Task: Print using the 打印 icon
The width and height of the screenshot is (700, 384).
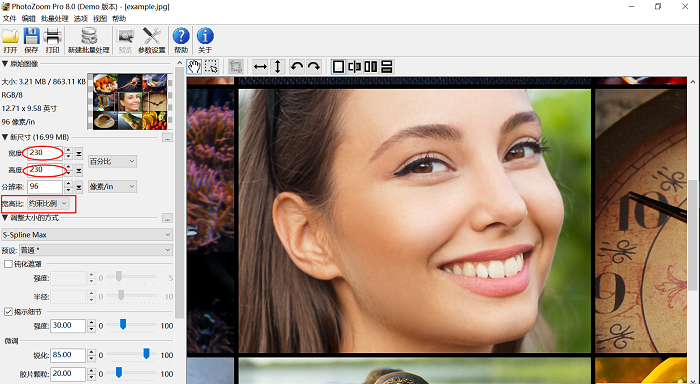Action: 52,40
